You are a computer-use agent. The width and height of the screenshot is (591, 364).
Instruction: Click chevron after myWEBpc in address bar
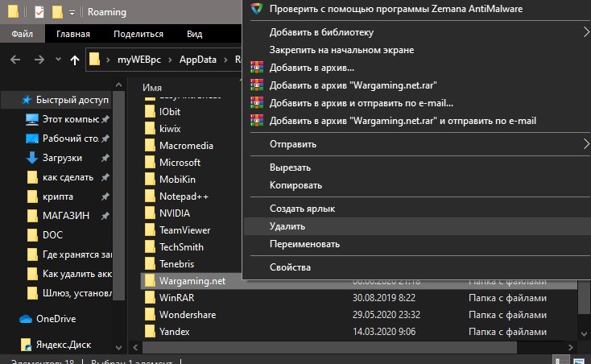click(170, 60)
